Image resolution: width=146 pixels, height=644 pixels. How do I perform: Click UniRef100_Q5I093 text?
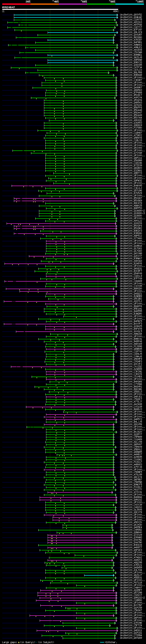pos(131,148)
